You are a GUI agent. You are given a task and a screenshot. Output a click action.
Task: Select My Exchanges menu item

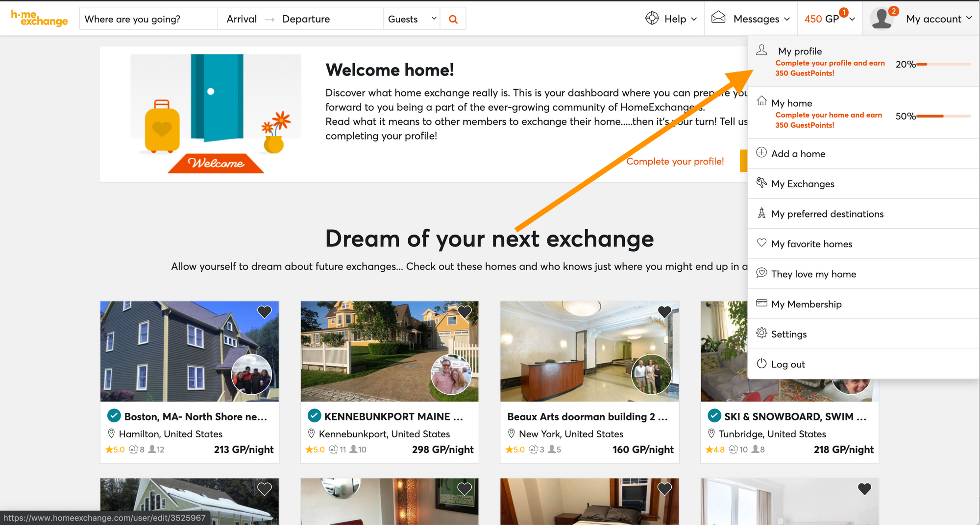(863, 184)
